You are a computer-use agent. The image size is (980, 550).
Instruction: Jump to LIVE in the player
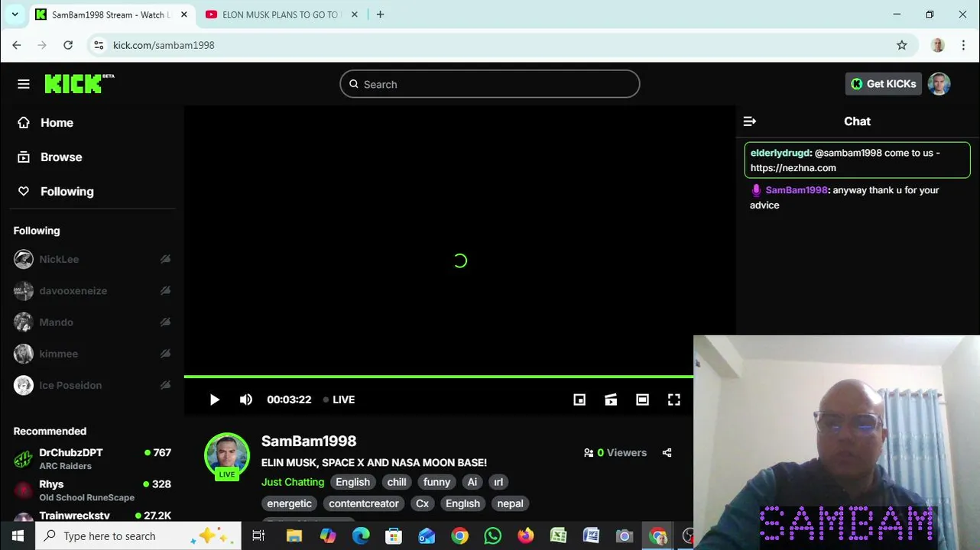(x=339, y=400)
